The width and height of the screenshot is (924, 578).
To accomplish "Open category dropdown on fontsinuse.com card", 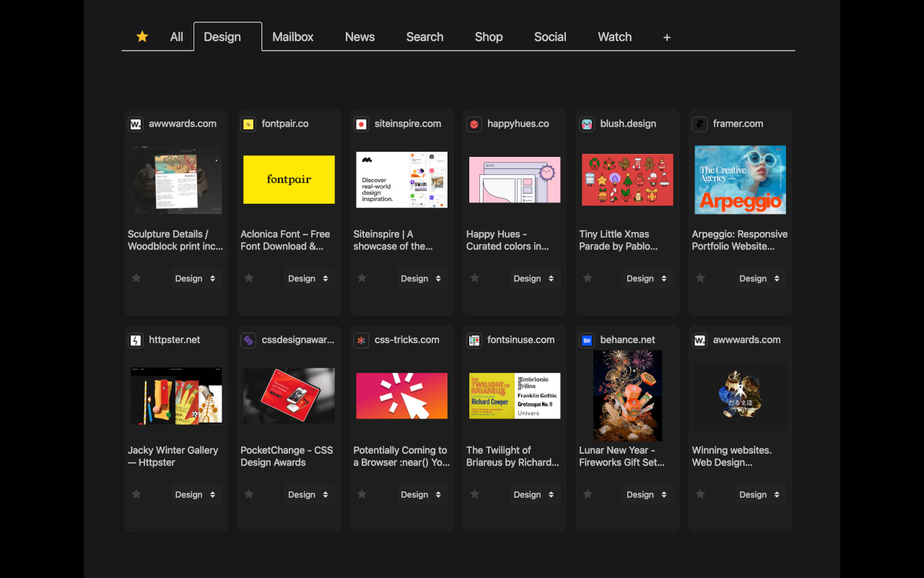I will [535, 494].
